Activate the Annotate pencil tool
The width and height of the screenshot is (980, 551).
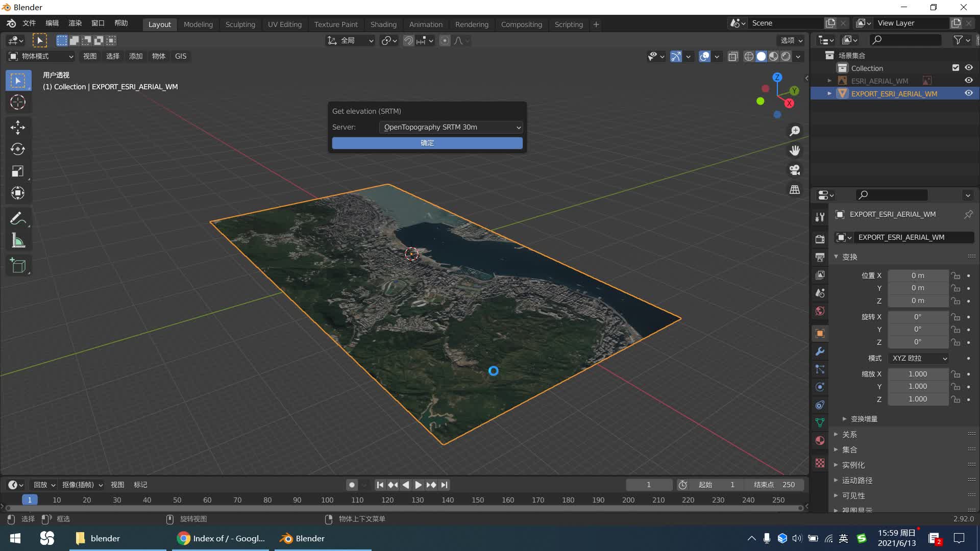click(18, 218)
